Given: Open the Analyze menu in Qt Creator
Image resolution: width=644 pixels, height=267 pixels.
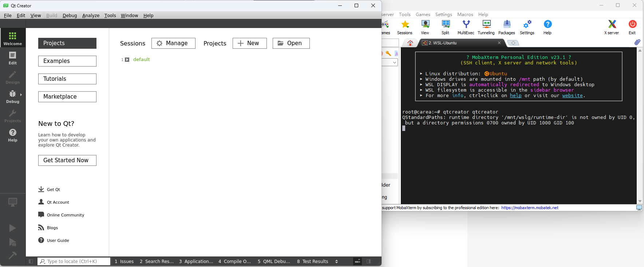Looking at the screenshot, I should pyautogui.click(x=91, y=15).
